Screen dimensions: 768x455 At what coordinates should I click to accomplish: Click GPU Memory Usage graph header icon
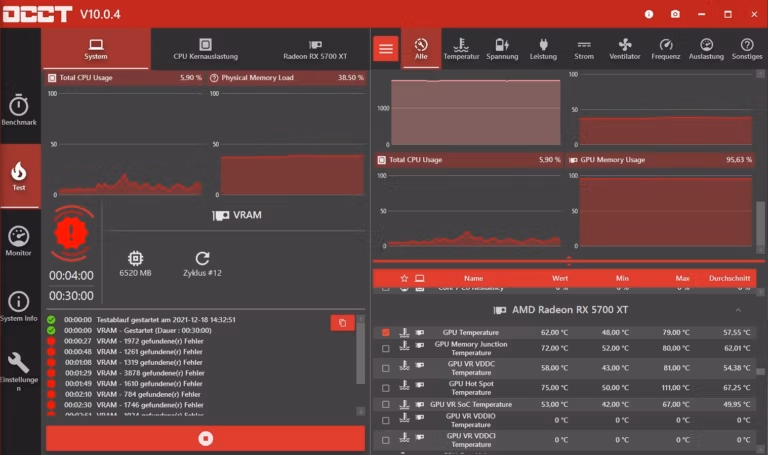point(573,160)
